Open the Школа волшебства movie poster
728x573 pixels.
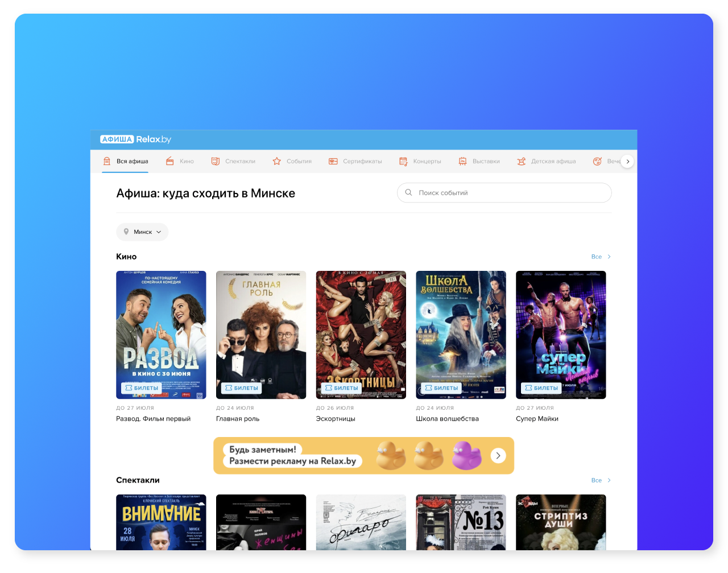pos(461,335)
